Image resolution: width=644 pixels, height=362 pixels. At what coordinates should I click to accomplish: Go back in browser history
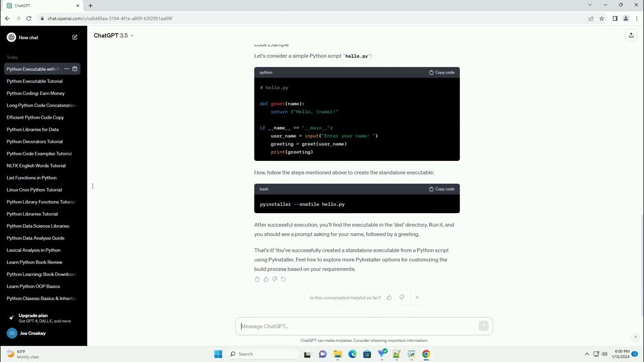tap(7, 19)
